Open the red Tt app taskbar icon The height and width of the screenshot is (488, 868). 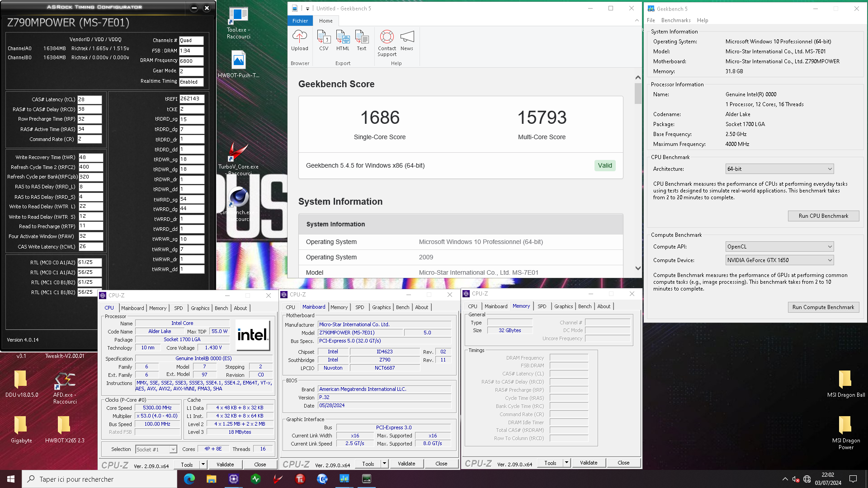300,479
